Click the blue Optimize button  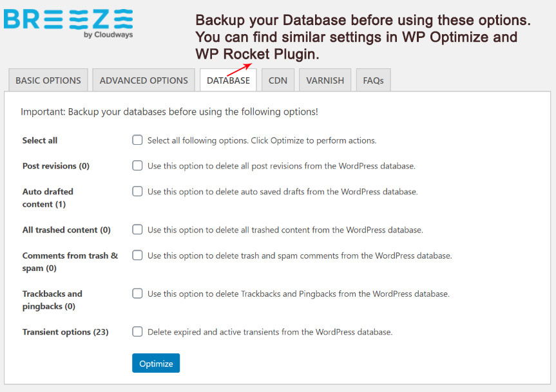point(156,363)
